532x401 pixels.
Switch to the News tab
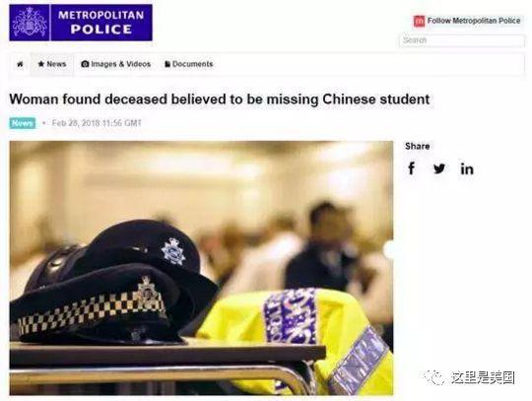(52, 64)
